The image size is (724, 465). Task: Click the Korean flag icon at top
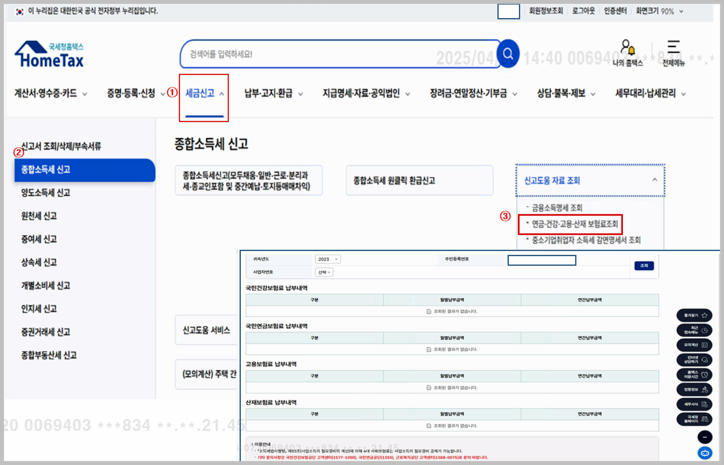pos(19,11)
